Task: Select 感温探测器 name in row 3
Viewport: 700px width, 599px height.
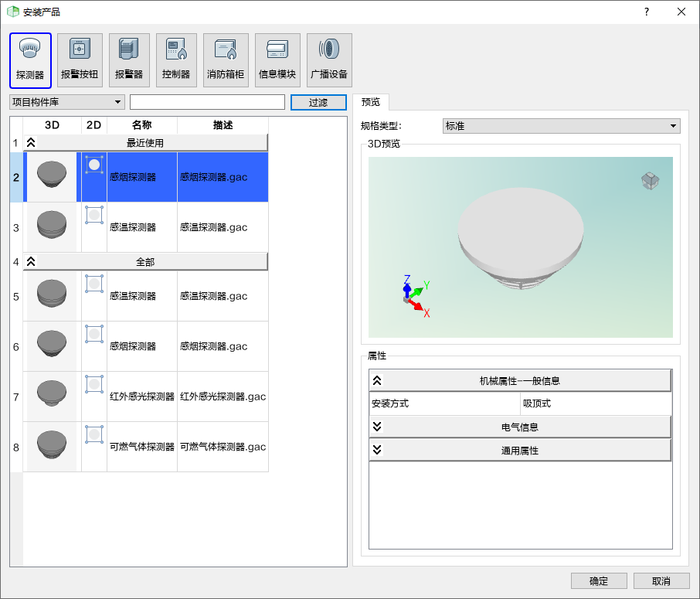Action: click(142, 227)
